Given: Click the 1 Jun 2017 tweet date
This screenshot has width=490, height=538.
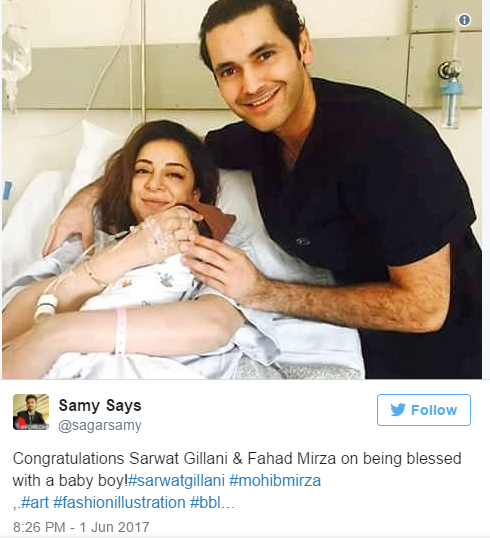Looking at the screenshot, I should pos(115,527).
